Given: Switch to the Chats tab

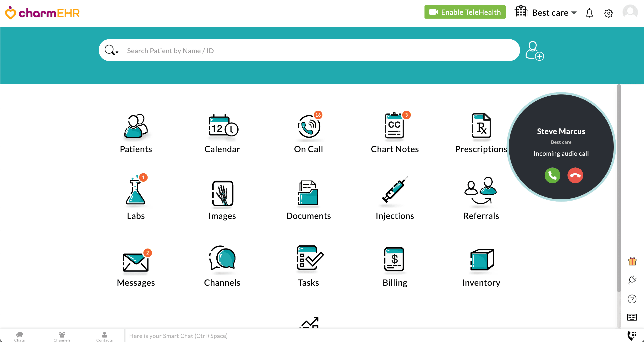Looking at the screenshot, I should coord(20,336).
